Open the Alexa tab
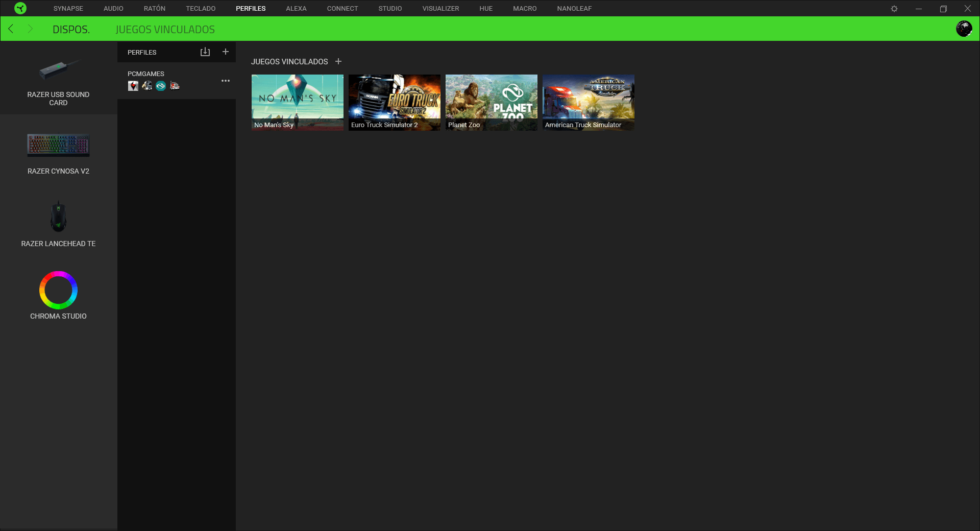 pos(296,9)
